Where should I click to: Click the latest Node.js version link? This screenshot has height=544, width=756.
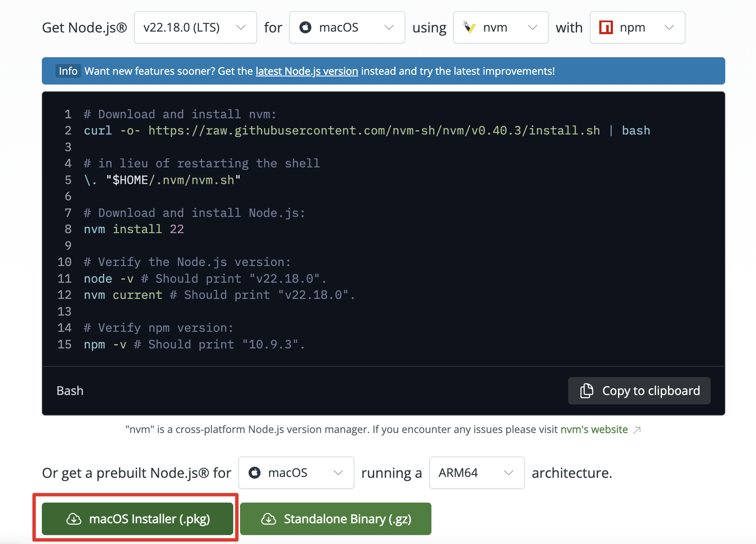307,71
